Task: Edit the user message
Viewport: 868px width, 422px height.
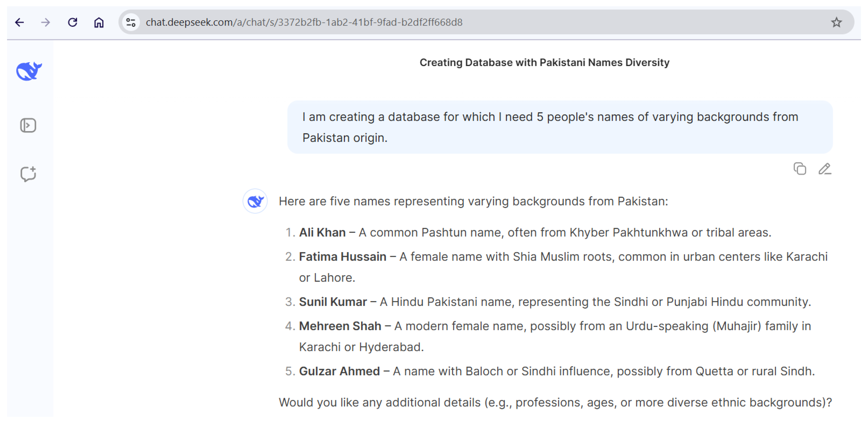Action: coord(824,169)
